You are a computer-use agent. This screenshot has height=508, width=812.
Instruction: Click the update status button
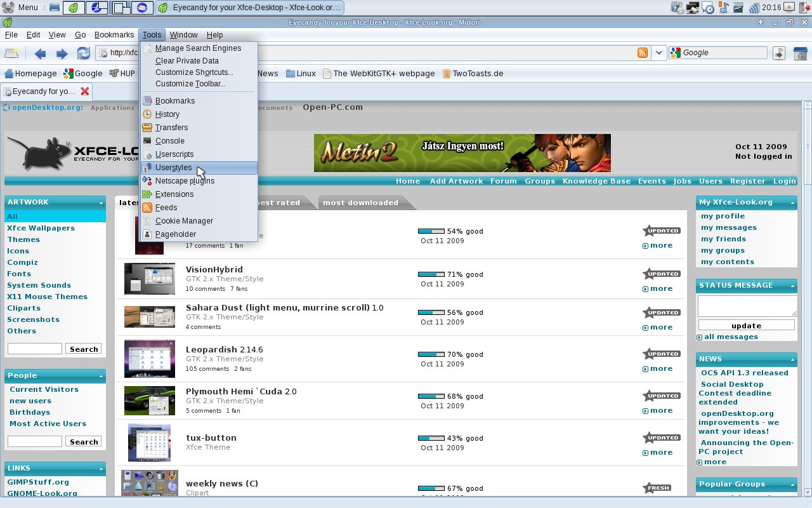coord(746,325)
